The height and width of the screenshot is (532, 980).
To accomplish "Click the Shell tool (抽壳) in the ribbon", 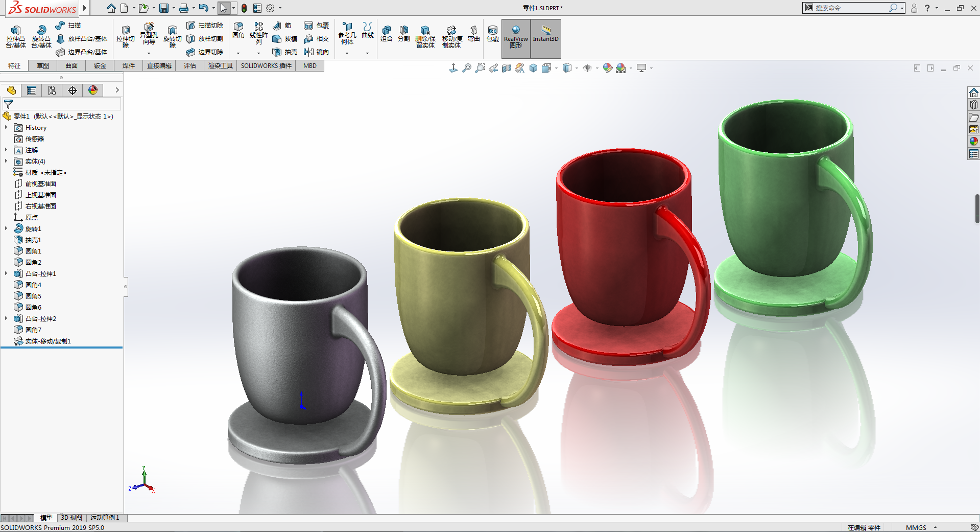I will coord(284,52).
